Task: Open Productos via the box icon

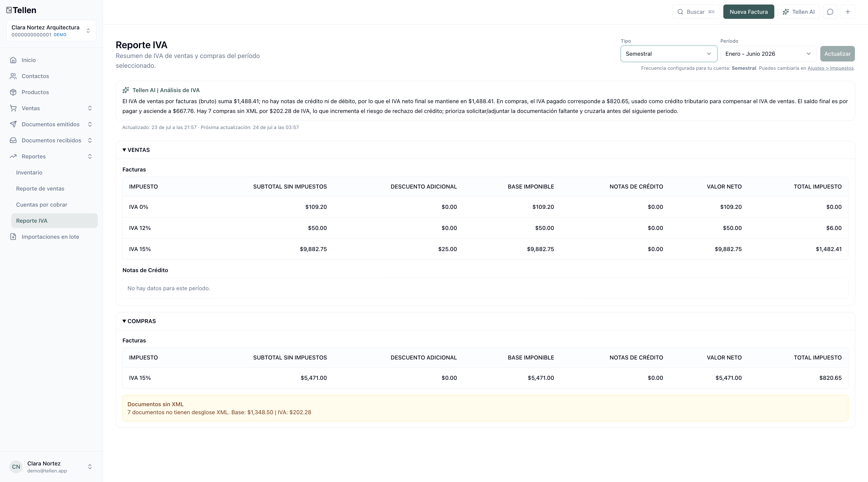Action: [x=13, y=92]
